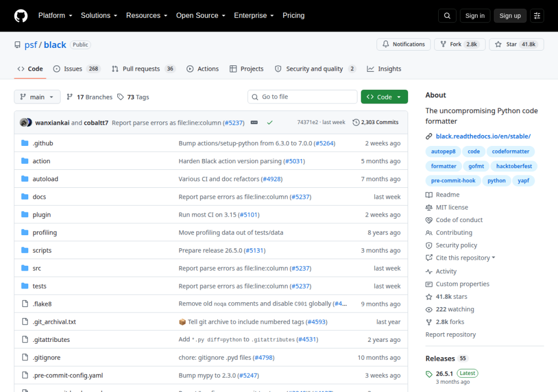558x392 pixels.
Task: Click the wanxiankai avatar image
Action: tap(24, 122)
